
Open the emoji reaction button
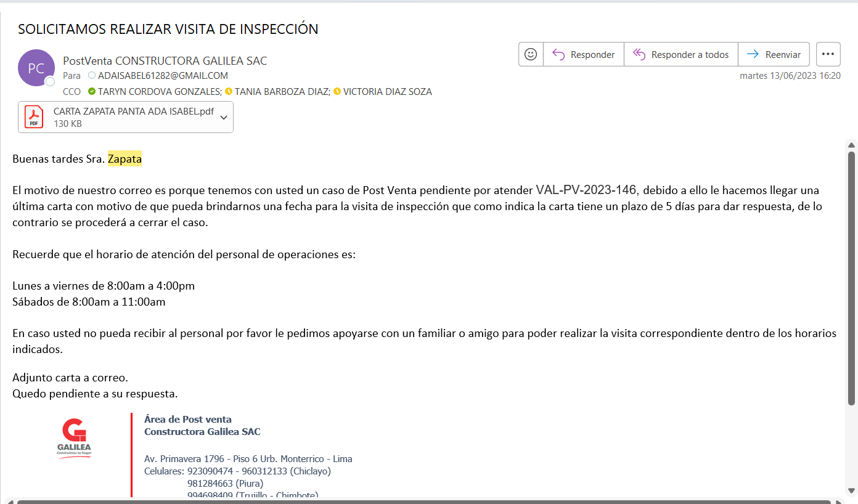coord(531,54)
